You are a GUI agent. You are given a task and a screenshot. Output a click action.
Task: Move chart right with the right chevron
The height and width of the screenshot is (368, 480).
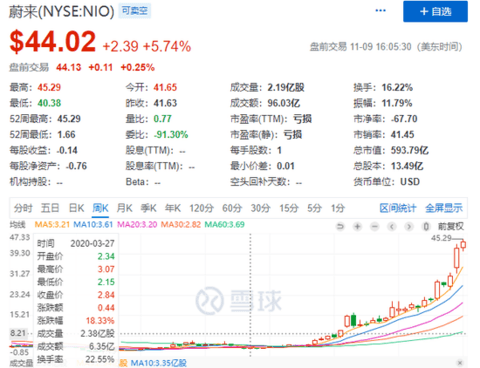point(409,227)
